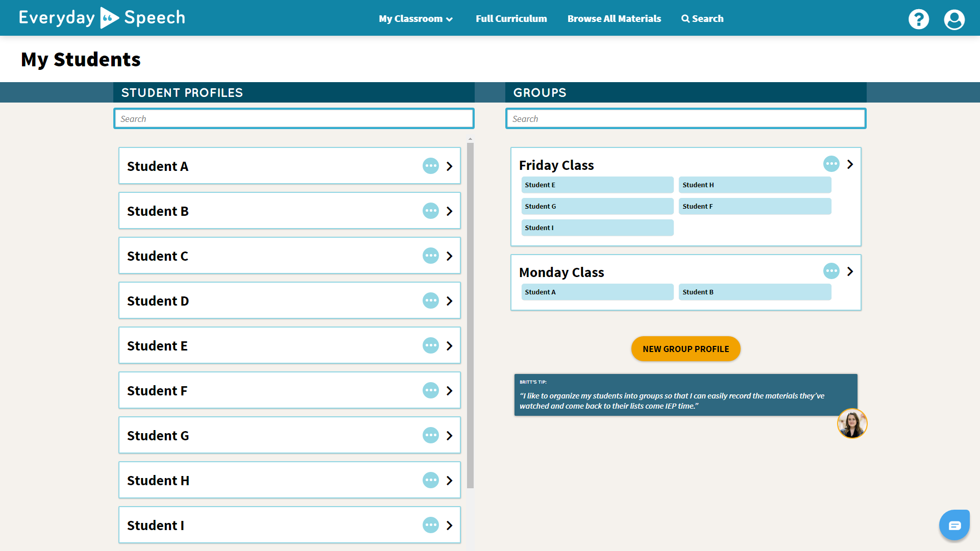This screenshot has height=551, width=980.
Task: Select Student A chip in Monday Class
Action: pos(597,292)
